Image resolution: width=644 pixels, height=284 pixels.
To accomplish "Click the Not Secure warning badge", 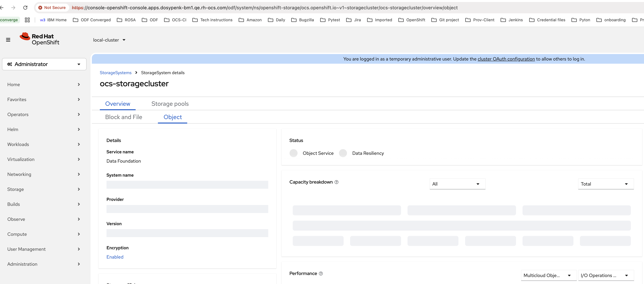I will coord(52,7).
